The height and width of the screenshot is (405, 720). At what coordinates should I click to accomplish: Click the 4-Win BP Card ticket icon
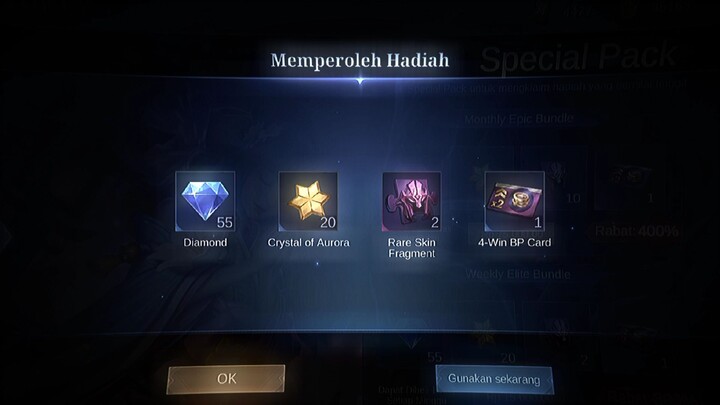click(514, 201)
